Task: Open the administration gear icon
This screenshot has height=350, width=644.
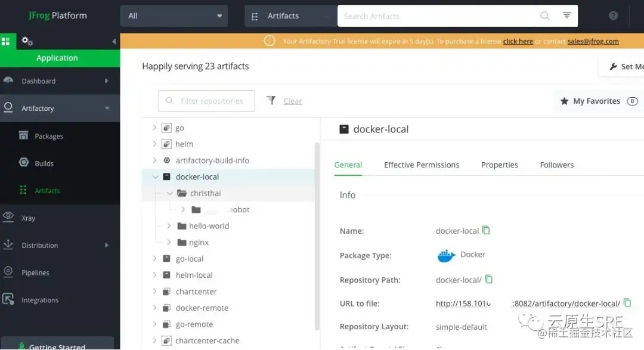Action: click(27, 41)
